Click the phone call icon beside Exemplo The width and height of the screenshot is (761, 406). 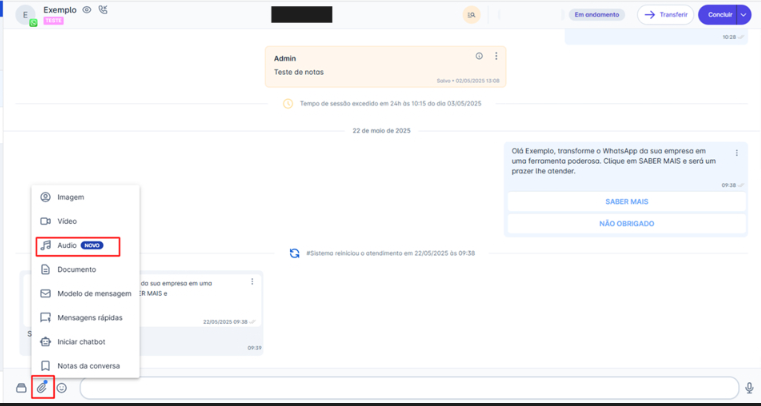(103, 10)
